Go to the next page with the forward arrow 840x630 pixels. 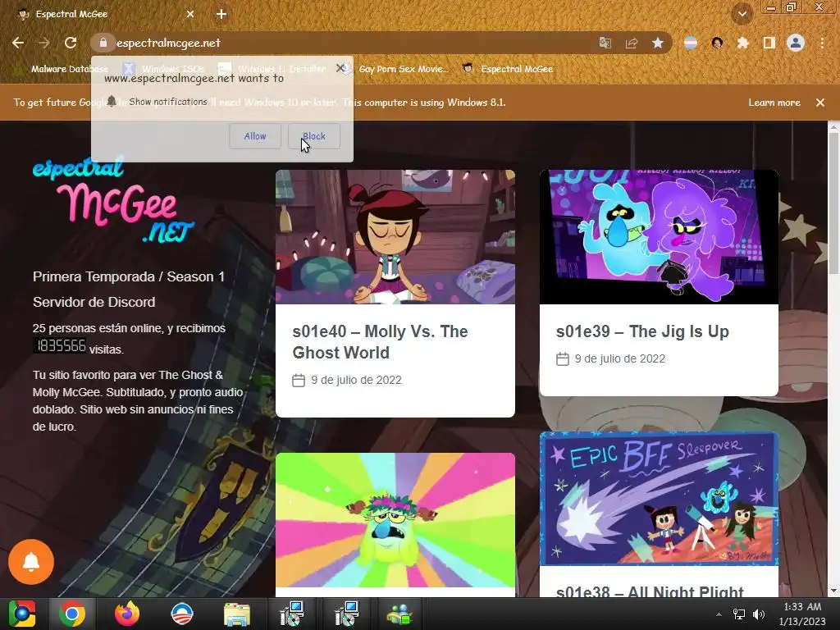[44, 43]
